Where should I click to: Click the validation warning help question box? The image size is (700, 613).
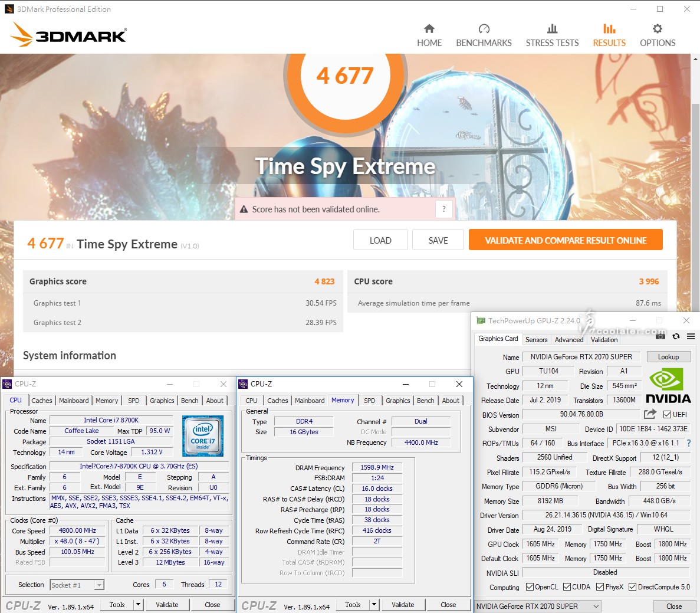tap(444, 209)
